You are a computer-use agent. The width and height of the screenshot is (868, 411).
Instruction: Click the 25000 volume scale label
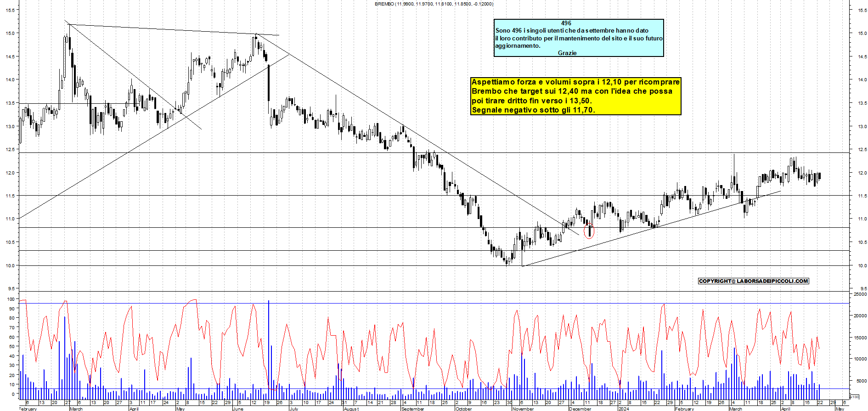click(860, 294)
